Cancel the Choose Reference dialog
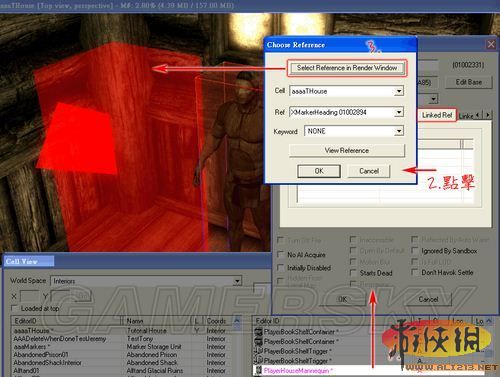The width and height of the screenshot is (500, 377). pos(369,171)
